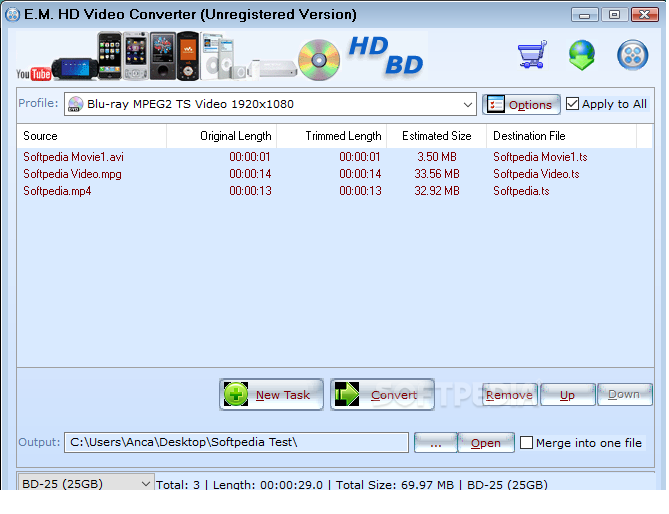
Task: Click the Original Length column header
Action: (x=222, y=136)
